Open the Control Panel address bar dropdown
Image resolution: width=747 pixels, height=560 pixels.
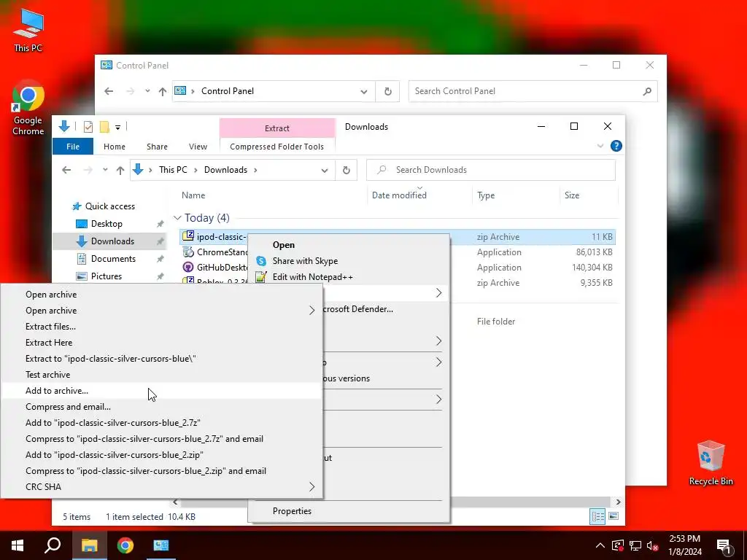click(364, 91)
